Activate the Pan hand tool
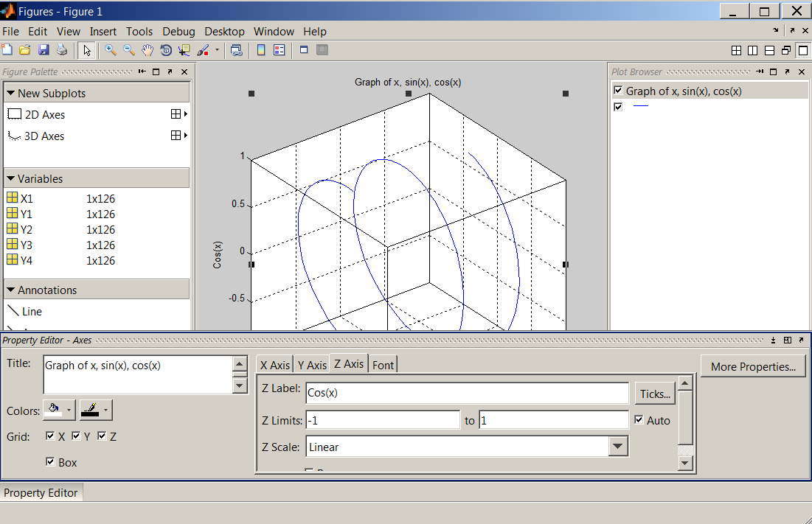 pyautogui.click(x=147, y=50)
